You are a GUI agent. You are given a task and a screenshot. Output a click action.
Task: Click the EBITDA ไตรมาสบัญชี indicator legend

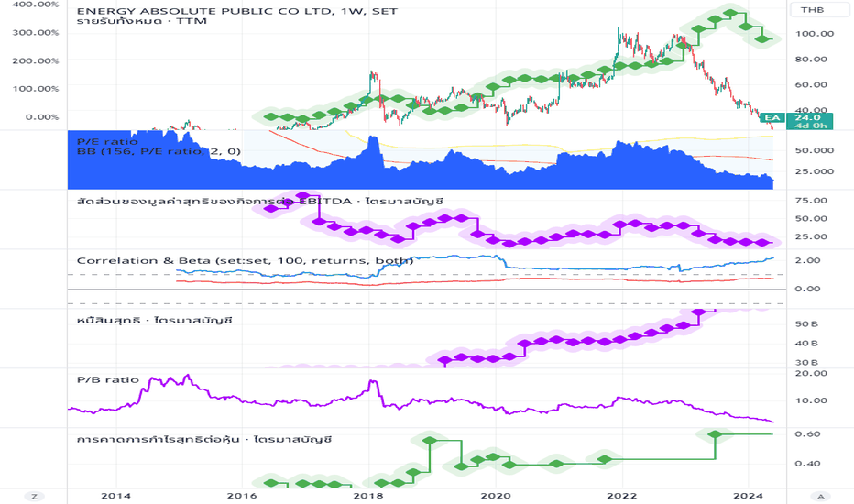coord(260,201)
